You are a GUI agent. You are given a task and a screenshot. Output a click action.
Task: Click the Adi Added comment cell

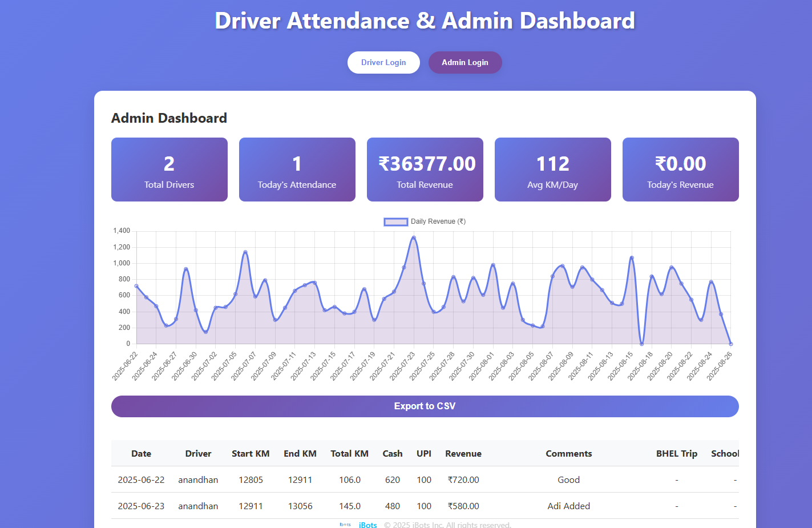[568, 506]
